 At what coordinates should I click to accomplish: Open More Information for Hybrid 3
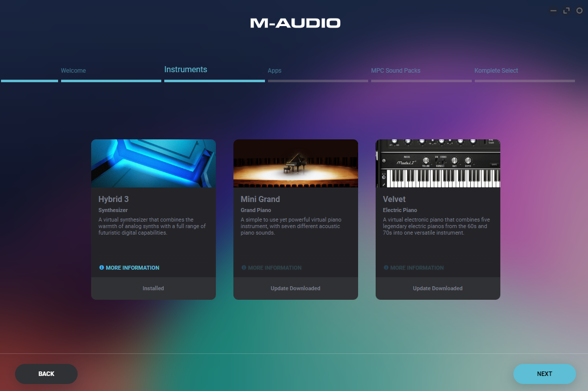[129, 268]
